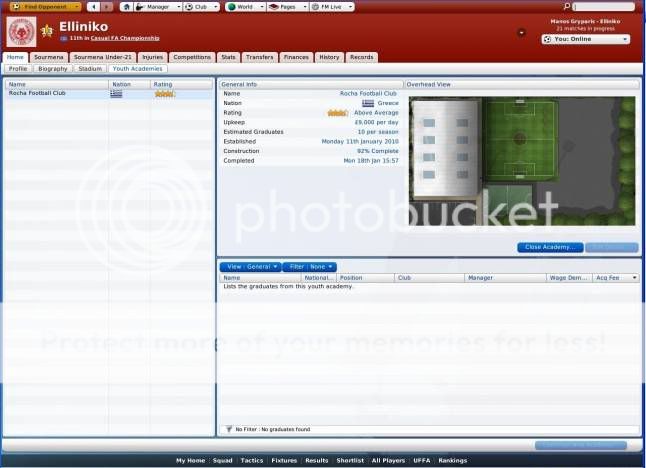Click the back navigation arrow
Viewport: 646px width, 468px height.
point(93,7)
